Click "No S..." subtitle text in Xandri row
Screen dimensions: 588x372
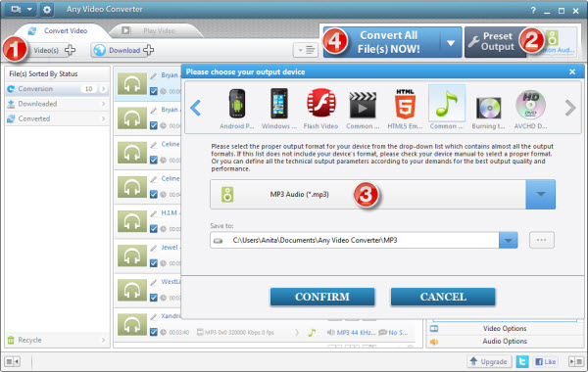click(x=398, y=332)
